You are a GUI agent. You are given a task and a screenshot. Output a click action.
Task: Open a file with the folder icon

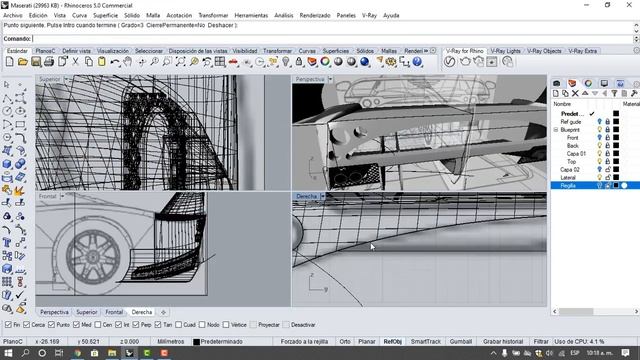[x=22, y=62]
